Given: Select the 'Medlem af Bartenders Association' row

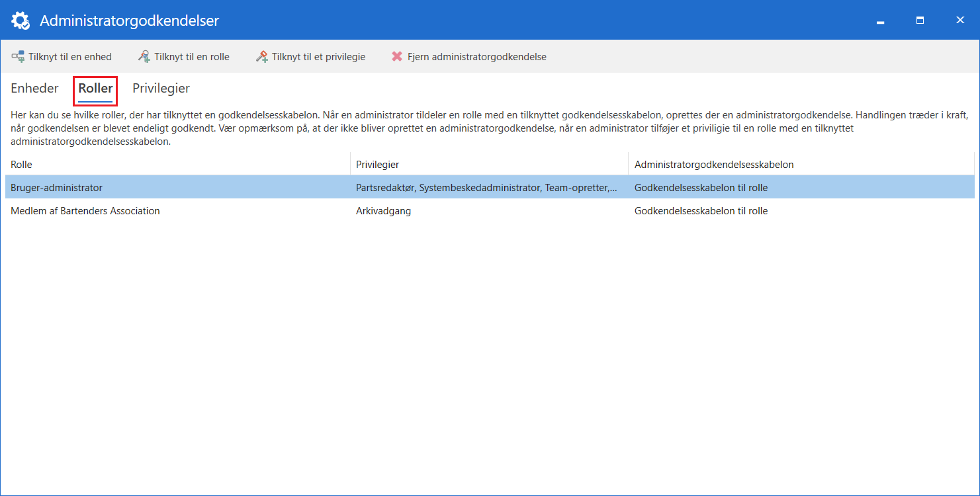Looking at the screenshot, I should pyautogui.click(x=85, y=211).
